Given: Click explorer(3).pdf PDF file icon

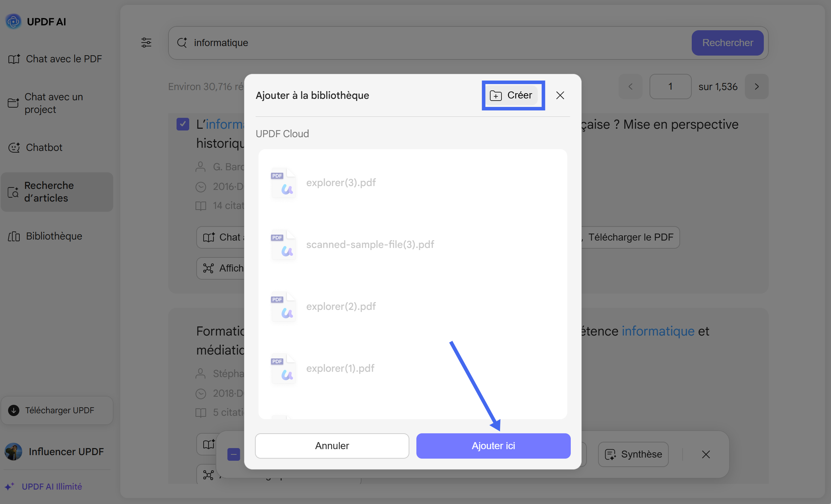Looking at the screenshot, I should click(x=283, y=183).
